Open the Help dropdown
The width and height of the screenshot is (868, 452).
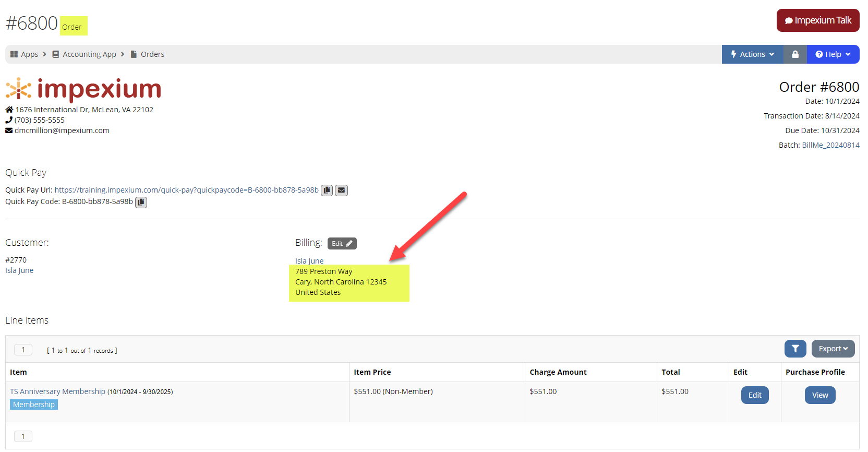[833, 54]
